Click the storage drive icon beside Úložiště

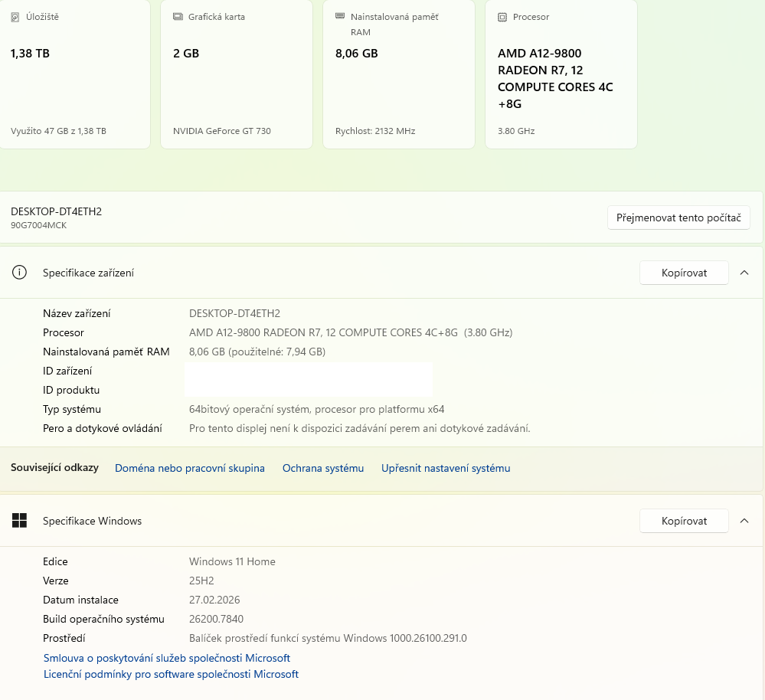click(15, 17)
